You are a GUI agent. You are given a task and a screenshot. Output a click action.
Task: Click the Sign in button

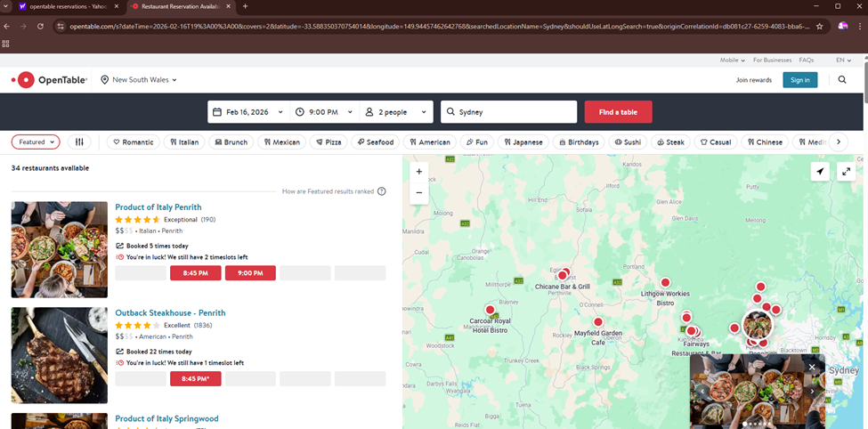pos(800,80)
